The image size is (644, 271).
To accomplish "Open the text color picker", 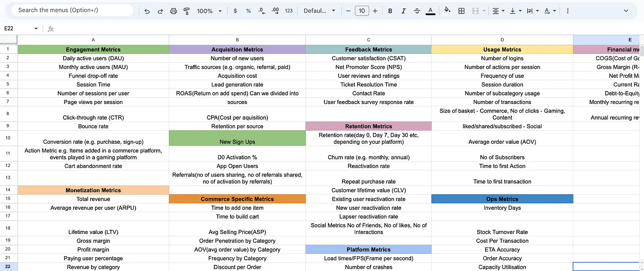I will click(430, 10).
